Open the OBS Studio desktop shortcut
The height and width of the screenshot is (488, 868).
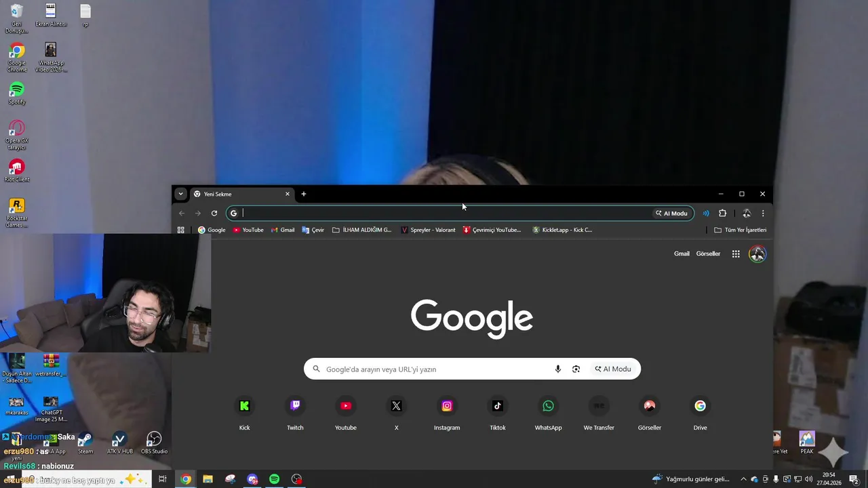pyautogui.click(x=154, y=443)
